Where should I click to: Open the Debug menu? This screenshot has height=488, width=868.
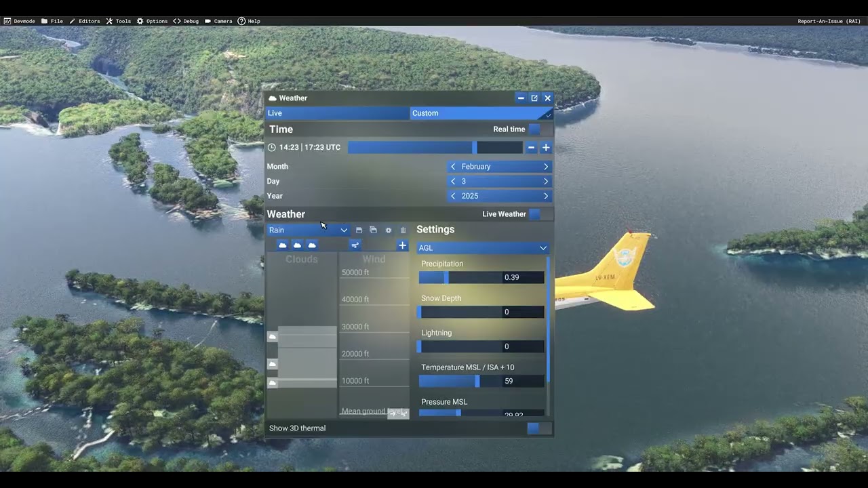click(186, 21)
